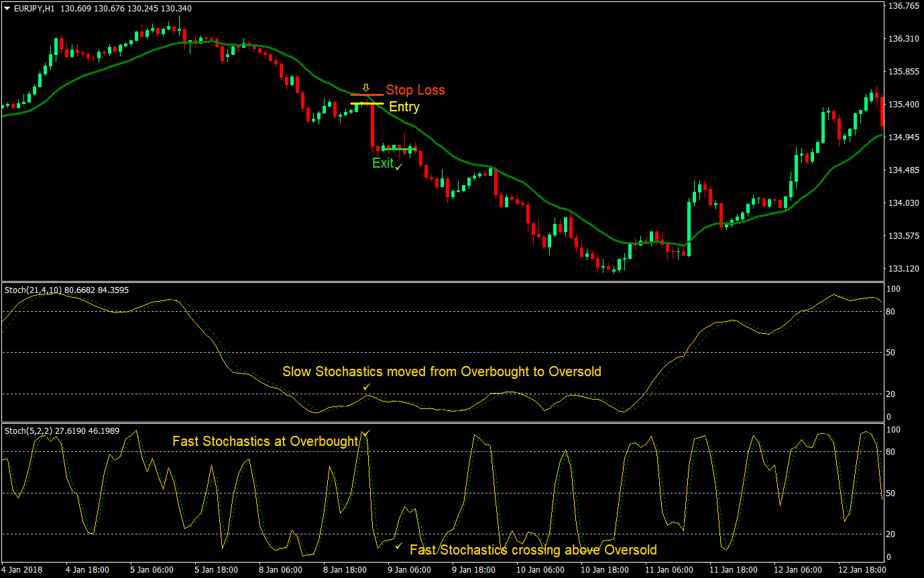Image resolution: width=924 pixels, height=578 pixels.
Task: Click the 136.765 value on the price scale
Action: click(x=903, y=7)
